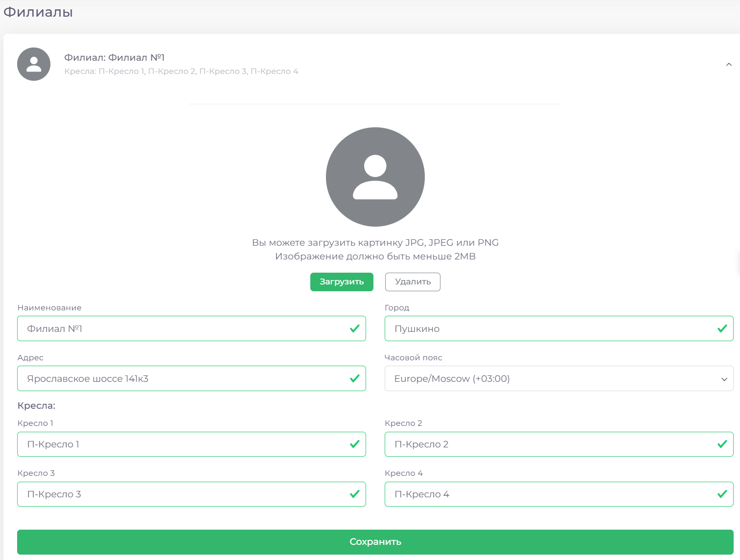Click the Кресло 2 input field

[x=559, y=444]
